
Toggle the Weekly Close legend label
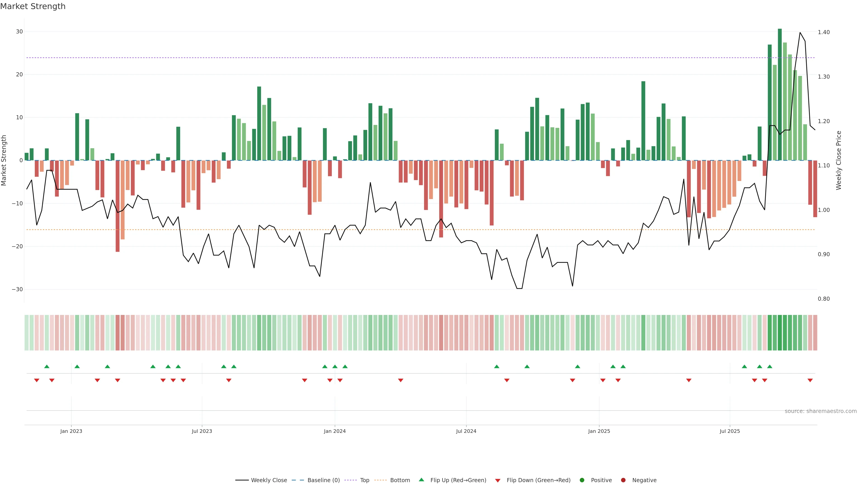[269, 480]
